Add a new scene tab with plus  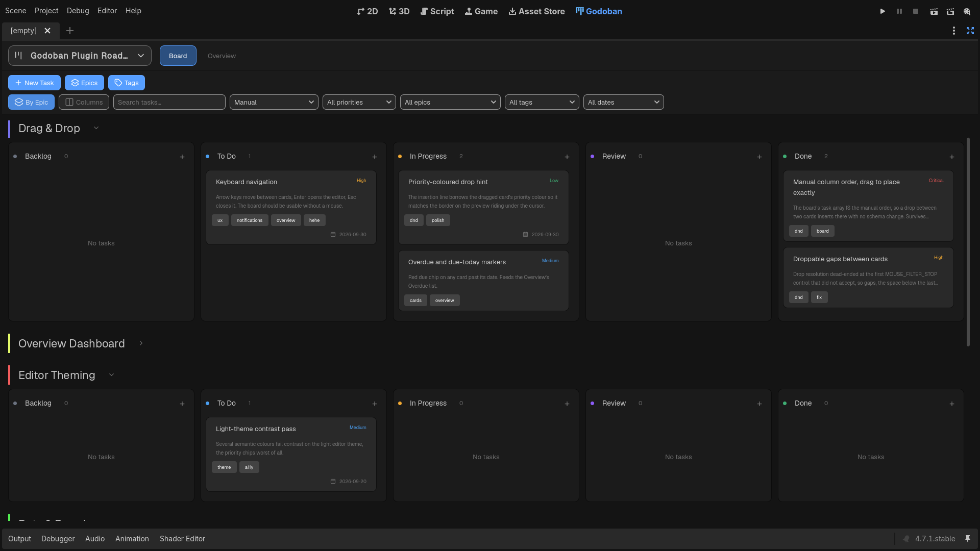(x=70, y=31)
